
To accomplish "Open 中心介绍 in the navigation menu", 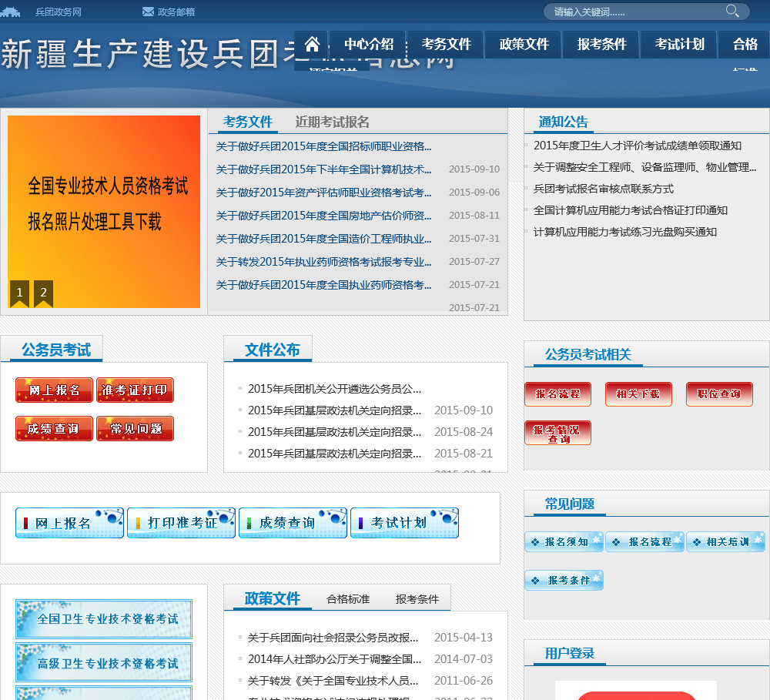I will pos(369,45).
